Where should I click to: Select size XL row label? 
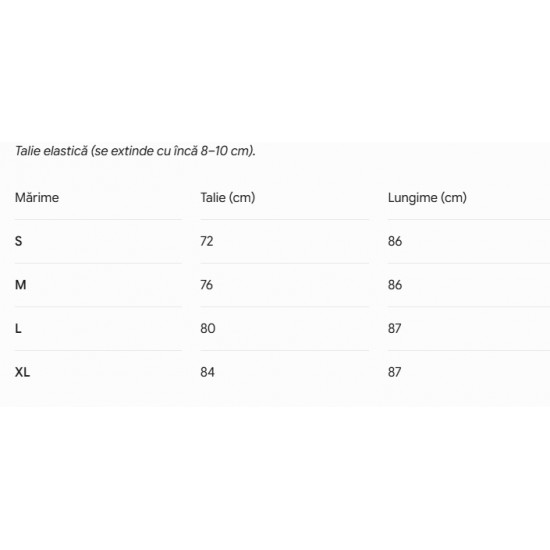coord(22,372)
